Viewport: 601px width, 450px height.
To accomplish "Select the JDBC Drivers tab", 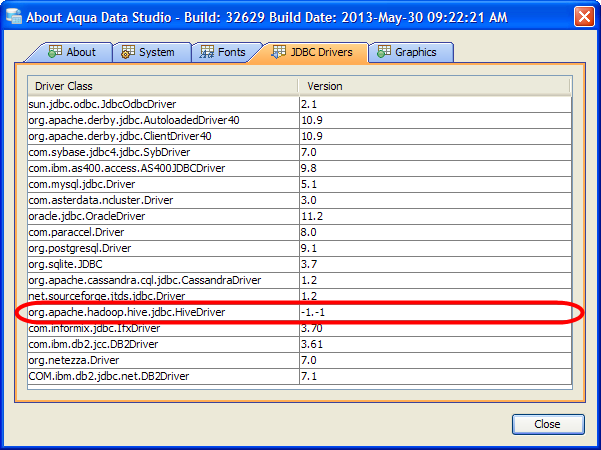I will tap(312, 52).
